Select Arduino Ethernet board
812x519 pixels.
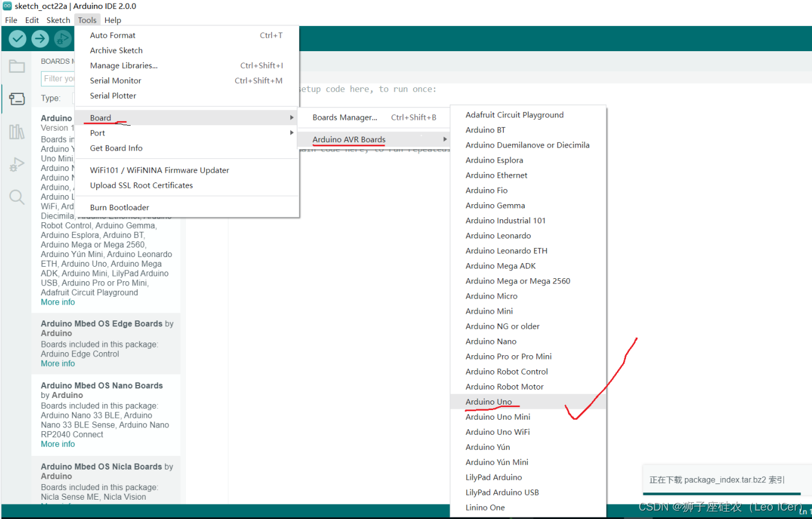tap(528, 175)
